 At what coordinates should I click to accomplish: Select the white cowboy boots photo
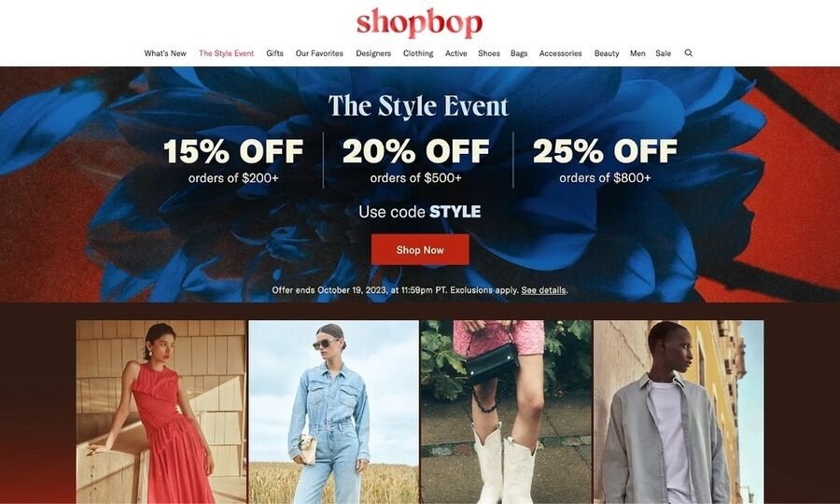[506, 412]
